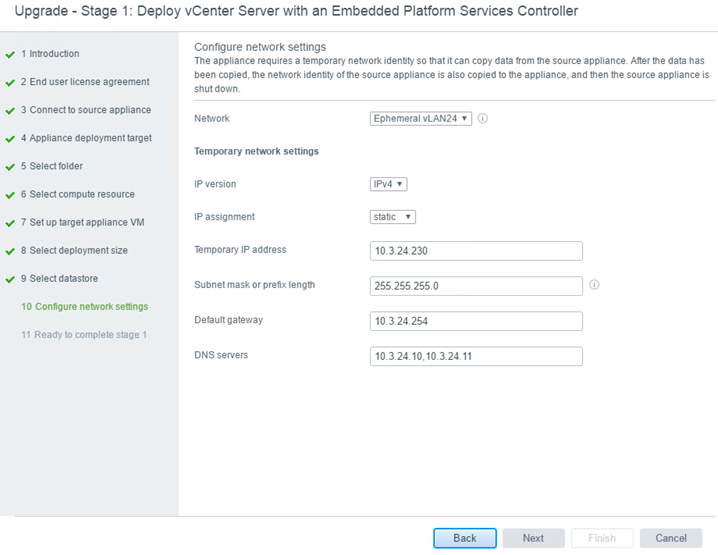Go to step 6 Select compute resource
718x555 pixels.
[78, 194]
